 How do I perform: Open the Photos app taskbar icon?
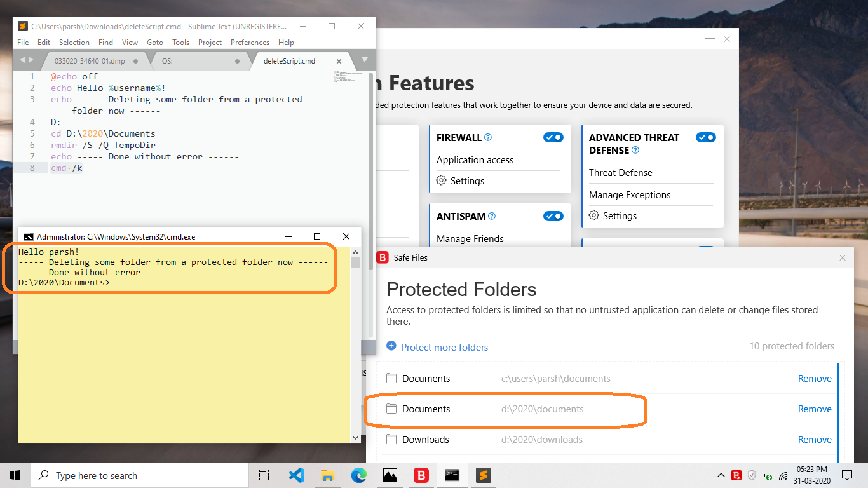tap(390, 475)
